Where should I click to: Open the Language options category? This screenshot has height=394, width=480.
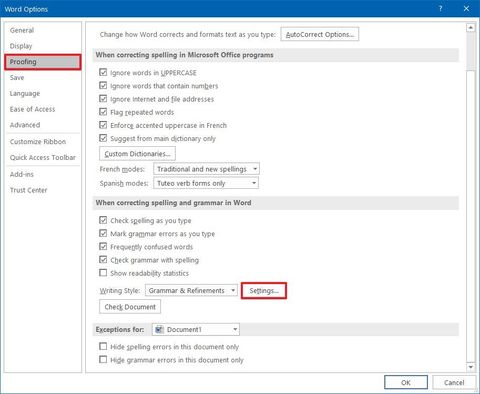[x=43, y=93]
